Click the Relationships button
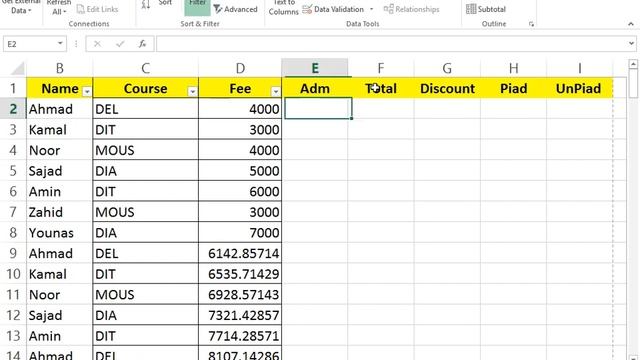The height and width of the screenshot is (360, 640). (x=411, y=9)
